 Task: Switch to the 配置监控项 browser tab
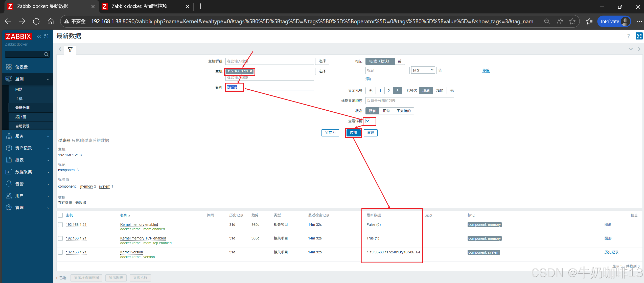tap(140, 6)
